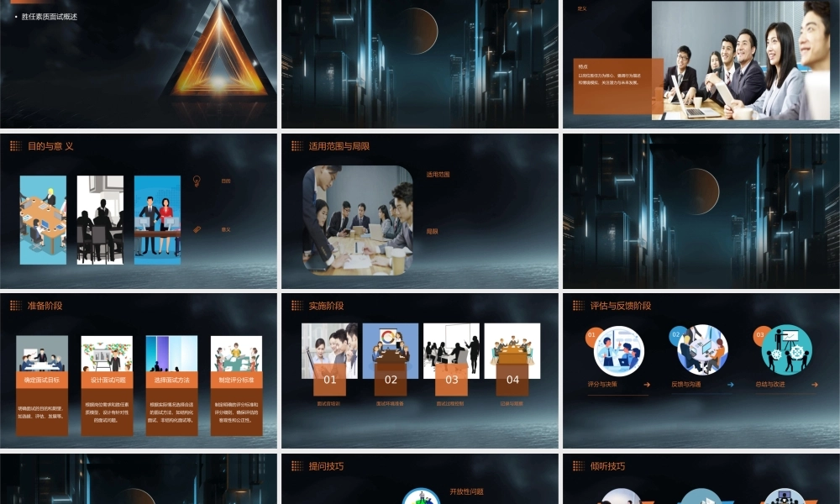This screenshot has width=840, height=504.
Task: Click the 目的与意义 slide title
Action: [x=50, y=145]
